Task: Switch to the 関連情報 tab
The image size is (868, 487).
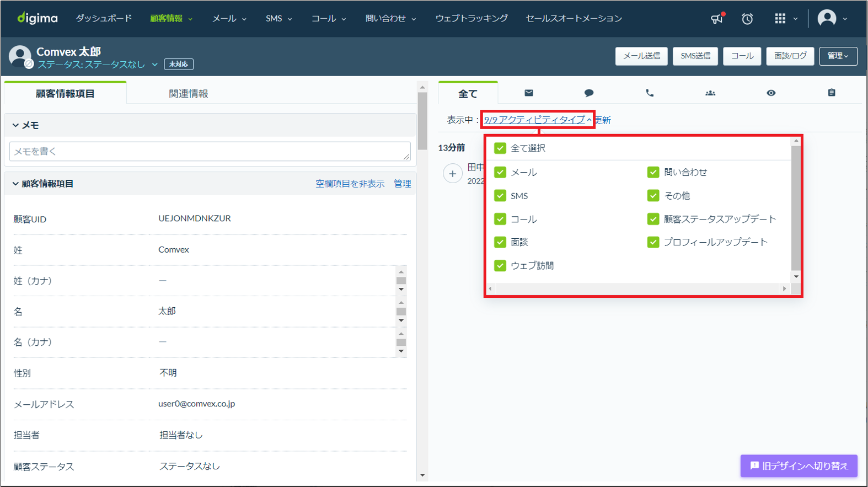Action: [189, 94]
